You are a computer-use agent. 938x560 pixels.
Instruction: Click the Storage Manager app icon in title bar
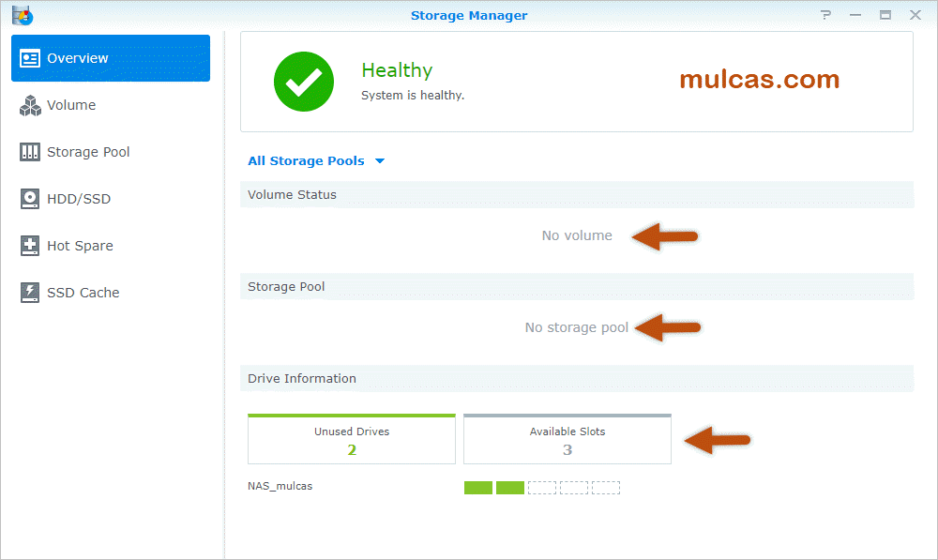pyautogui.click(x=23, y=15)
